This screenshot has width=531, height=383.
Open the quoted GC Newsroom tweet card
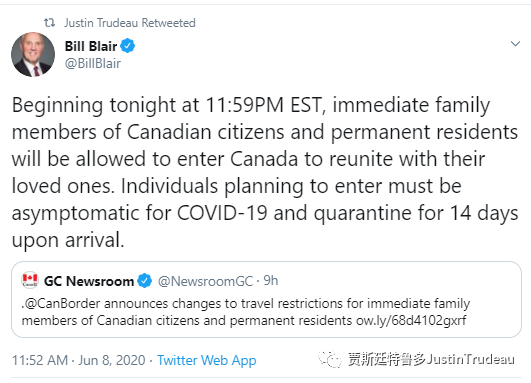pyautogui.click(x=266, y=299)
